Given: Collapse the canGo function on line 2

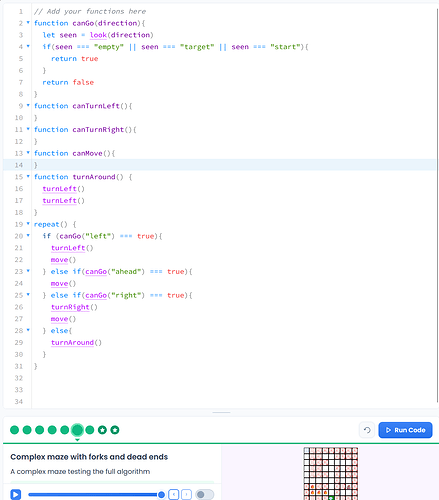Looking at the screenshot, I should click(x=28, y=23).
